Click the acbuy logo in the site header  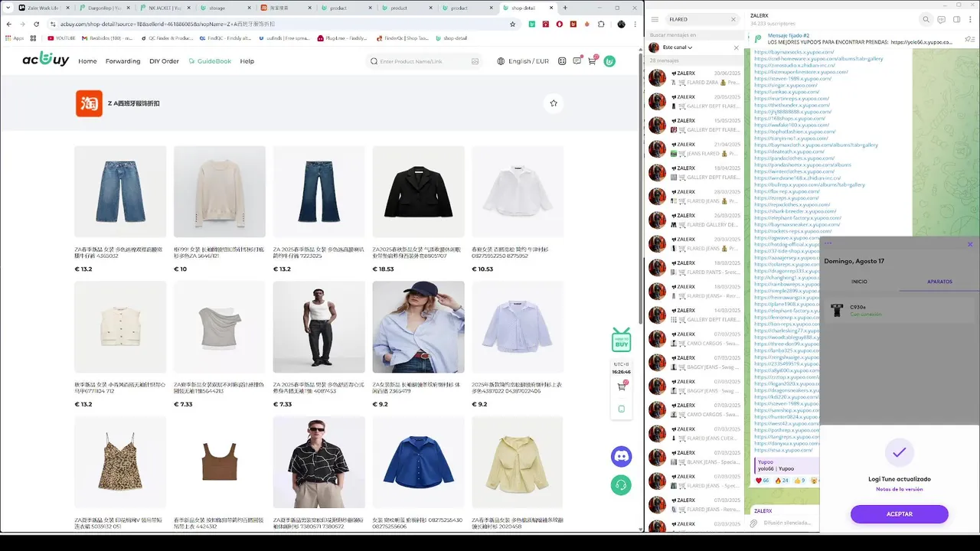(45, 60)
